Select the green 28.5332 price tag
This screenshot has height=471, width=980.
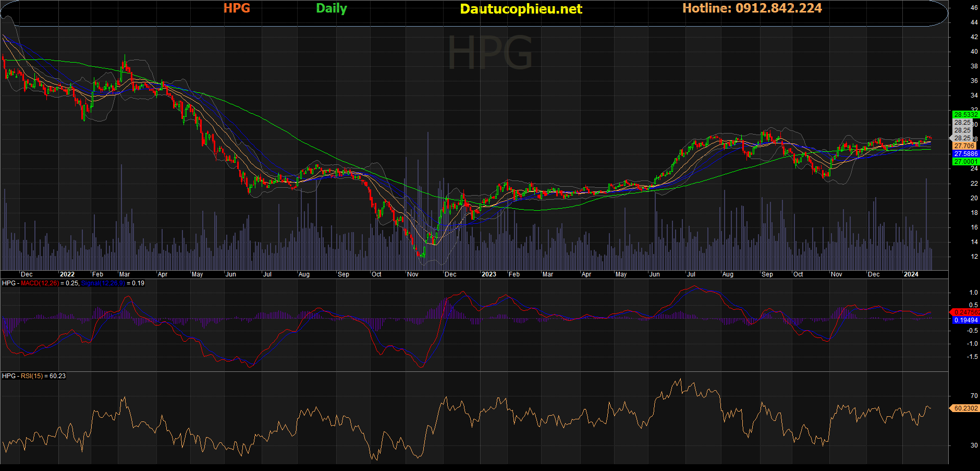965,115
